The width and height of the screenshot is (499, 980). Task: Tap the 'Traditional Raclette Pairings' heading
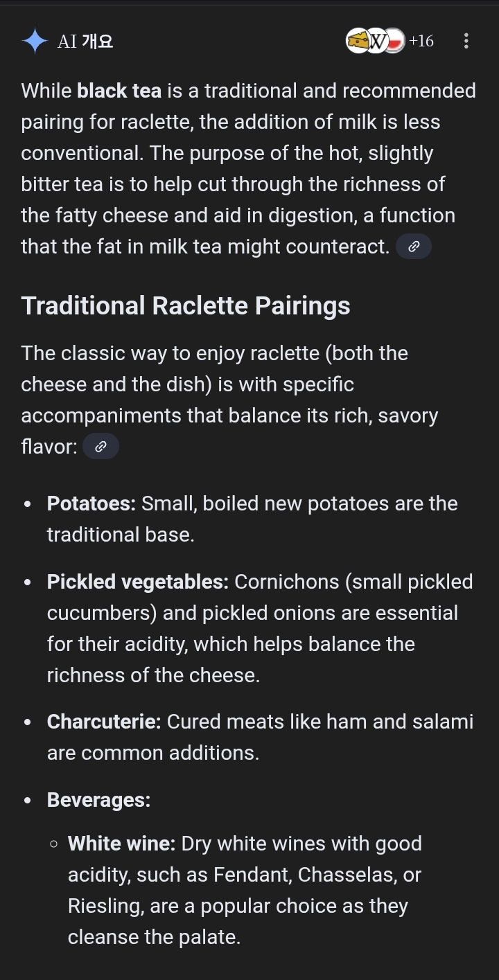point(186,305)
